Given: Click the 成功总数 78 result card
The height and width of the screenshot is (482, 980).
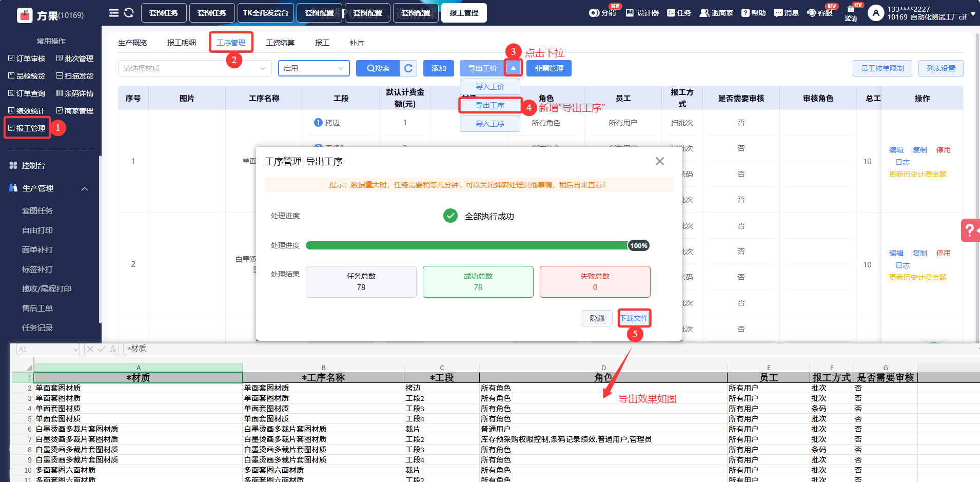Looking at the screenshot, I should click(x=478, y=282).
